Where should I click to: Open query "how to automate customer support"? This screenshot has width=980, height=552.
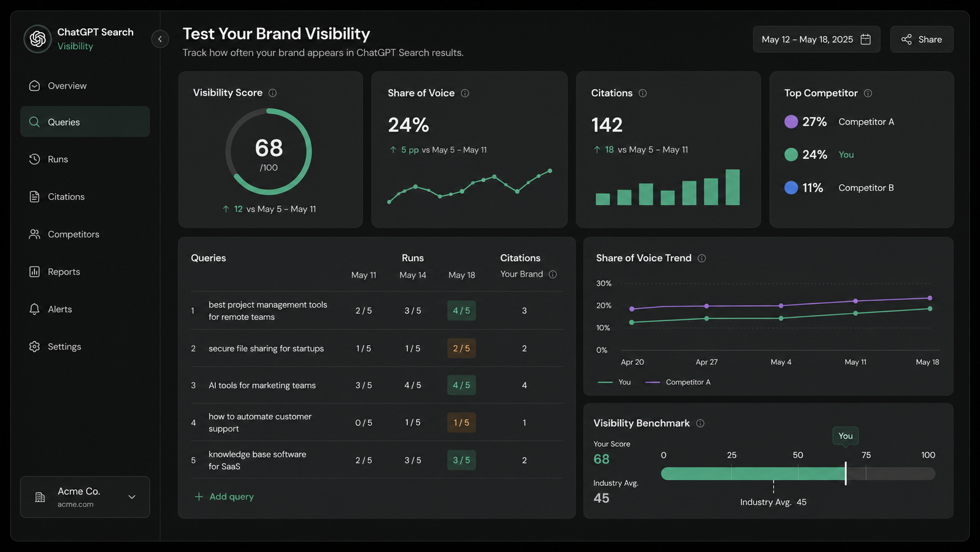(260, 422)
